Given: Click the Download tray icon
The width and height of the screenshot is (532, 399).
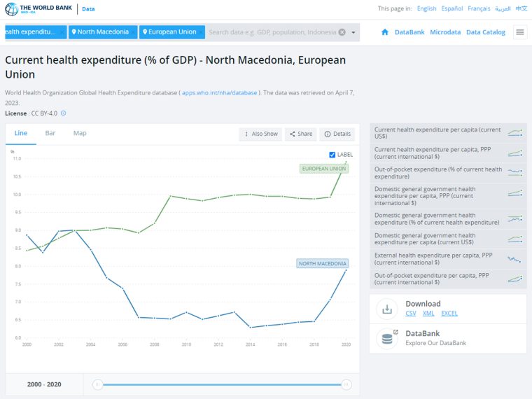Looking at the screenshot, I should click(x=387, y=309).
